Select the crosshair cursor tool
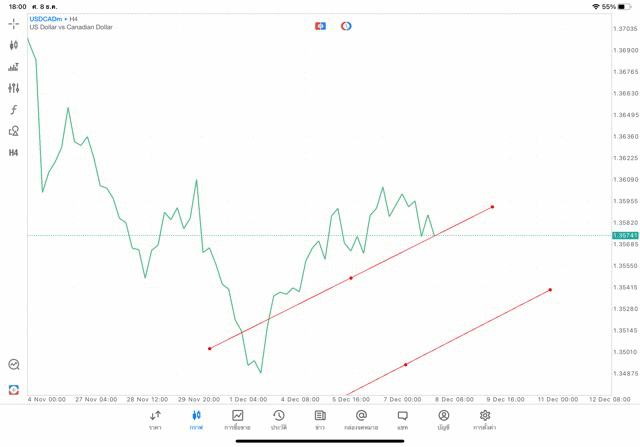 pos(14,23)
